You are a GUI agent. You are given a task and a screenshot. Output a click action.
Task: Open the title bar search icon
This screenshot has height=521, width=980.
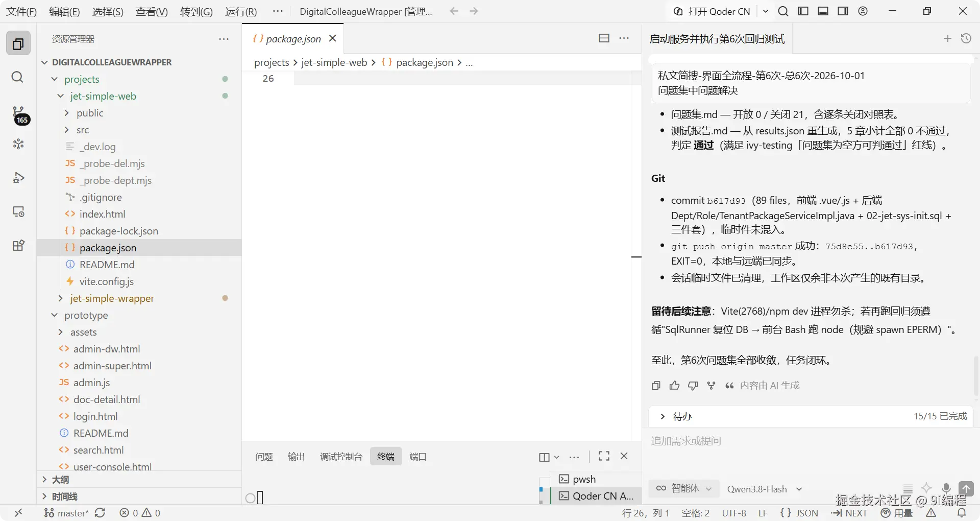783,11
